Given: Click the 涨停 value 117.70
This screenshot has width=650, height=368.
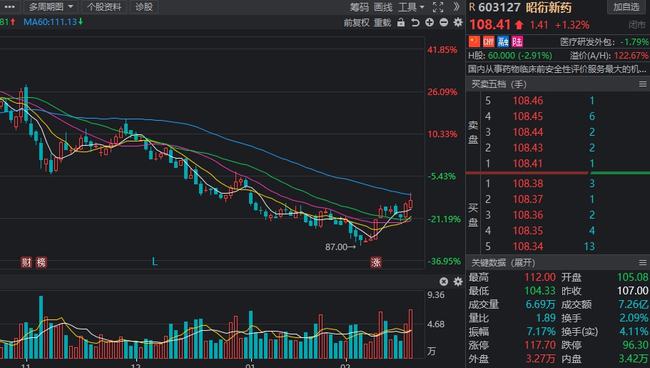Looking at the screenshot, I should click(540, 345).
